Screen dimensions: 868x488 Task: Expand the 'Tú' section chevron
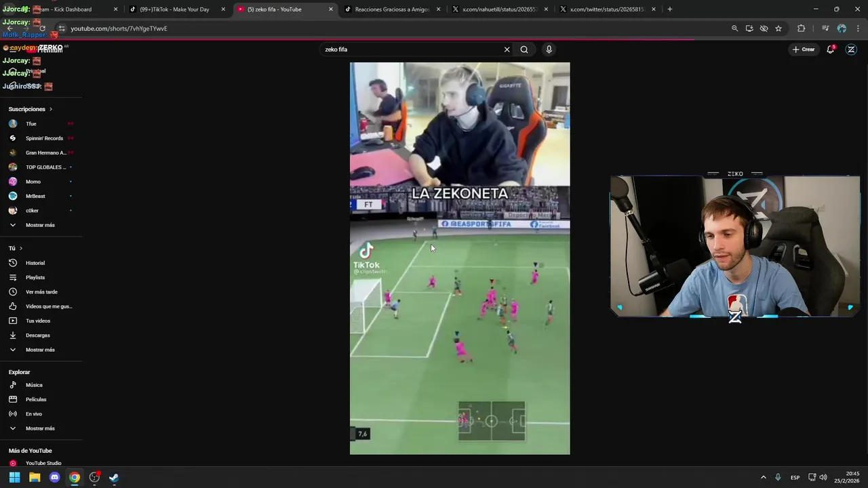pyautogui.click(x=21, y=249)
